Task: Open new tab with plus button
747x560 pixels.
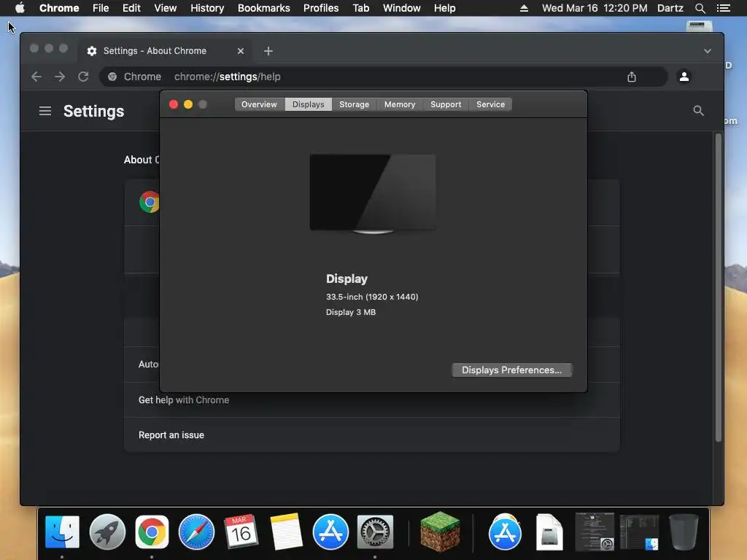Action: pos(268,51)
